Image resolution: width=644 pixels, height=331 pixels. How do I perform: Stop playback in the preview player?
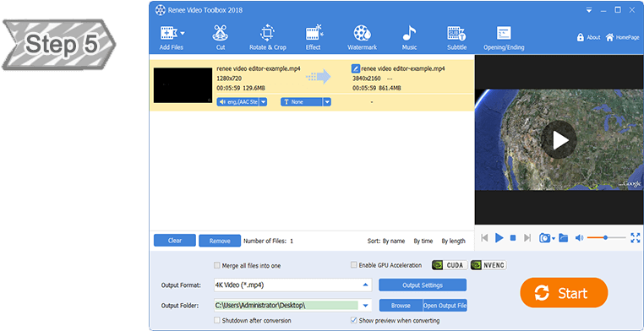click(x=513, y=238)
